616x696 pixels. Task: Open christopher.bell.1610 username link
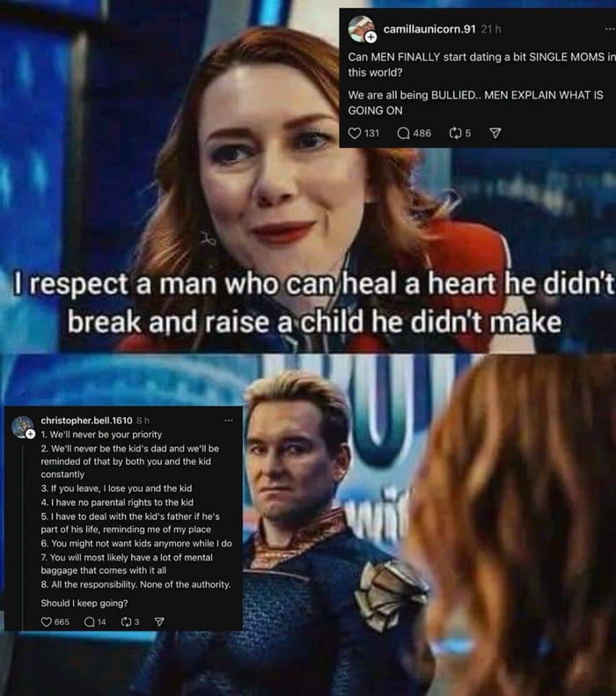86,421
